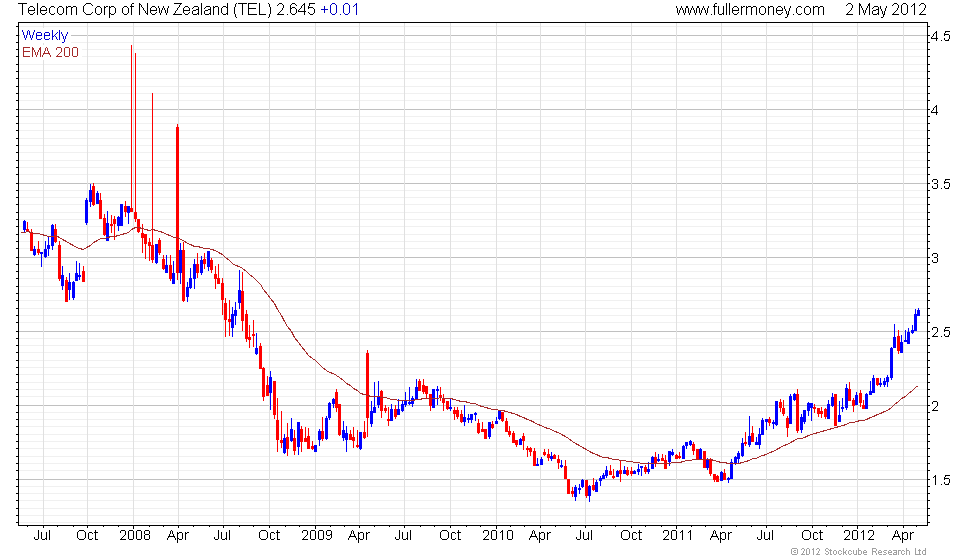Click the '© 2012 Stockcube Research Ltd' copyright text
This screenshot has width=980, height=560.
click(x=858, y=551)
